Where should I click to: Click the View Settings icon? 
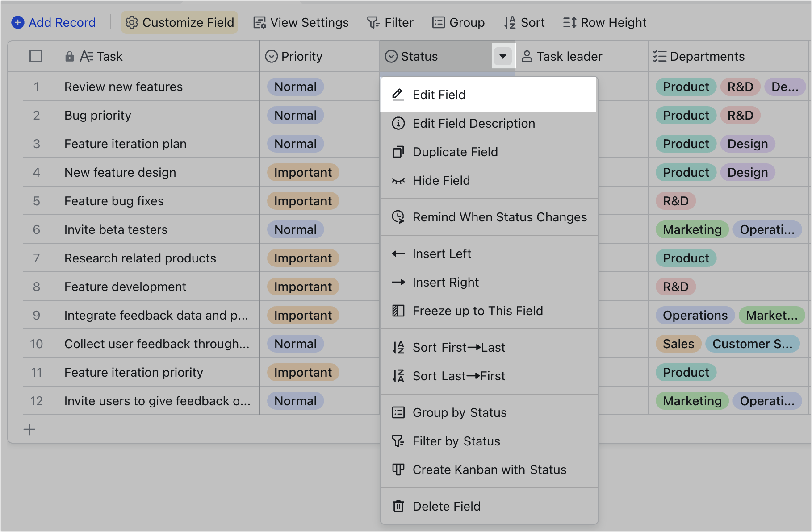click(x=259, y=22)
